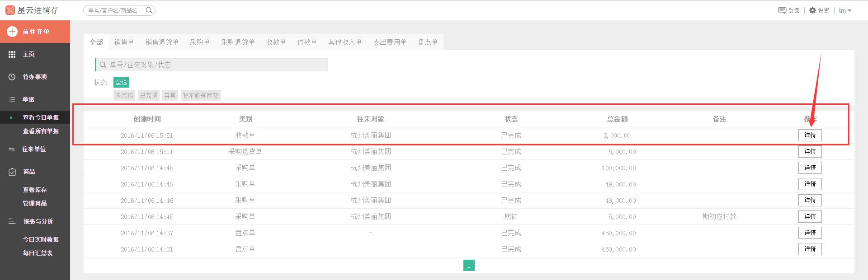Image resolution: width=868 pixels, height=280 pixels.
Task: Toggle the 异常 status filter
Action: [170, 95]
